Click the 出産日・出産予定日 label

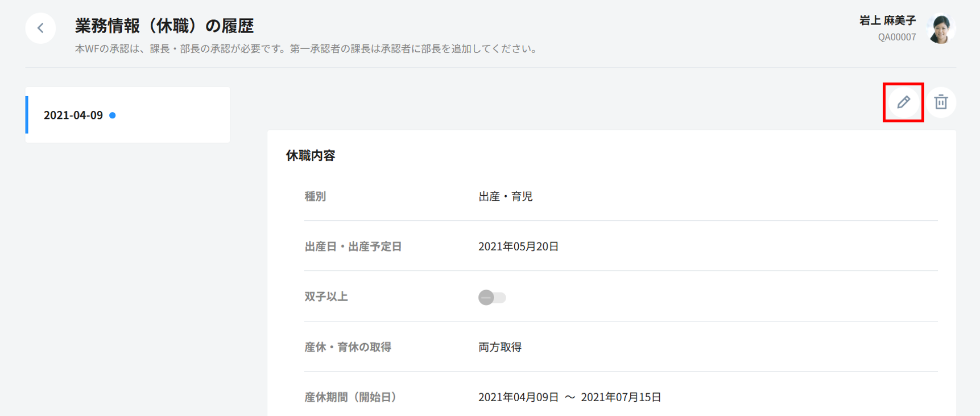pyautogui.click(x=353, y=247)
